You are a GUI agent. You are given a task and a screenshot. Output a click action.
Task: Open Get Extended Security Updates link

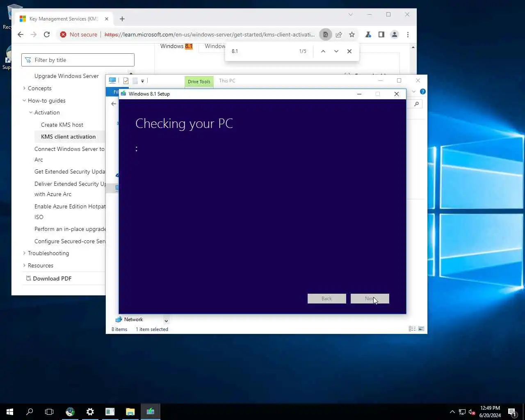tap(70, 171)
